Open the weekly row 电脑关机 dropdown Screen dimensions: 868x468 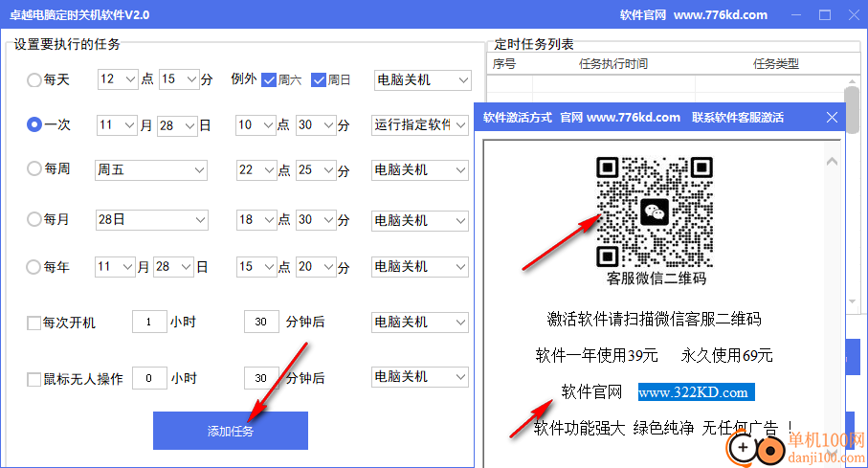pos(420,170)
